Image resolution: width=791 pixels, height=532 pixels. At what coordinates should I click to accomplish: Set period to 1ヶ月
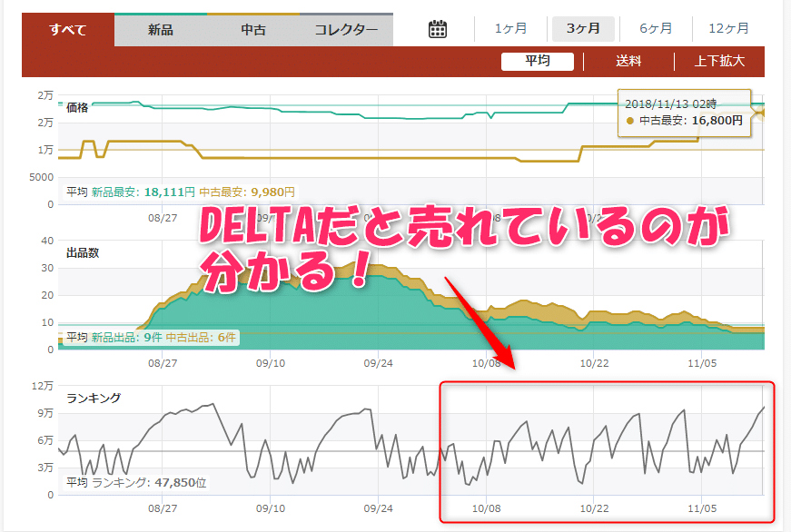coord(510,29)
